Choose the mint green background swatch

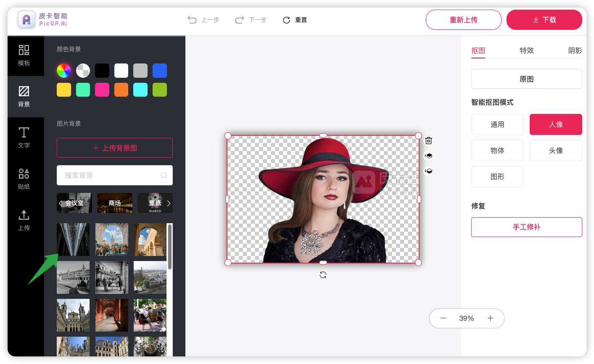[83, 90]
